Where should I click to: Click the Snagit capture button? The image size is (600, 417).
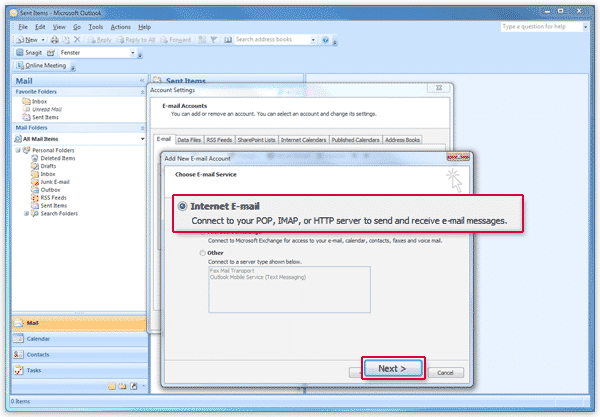point(29,52)
